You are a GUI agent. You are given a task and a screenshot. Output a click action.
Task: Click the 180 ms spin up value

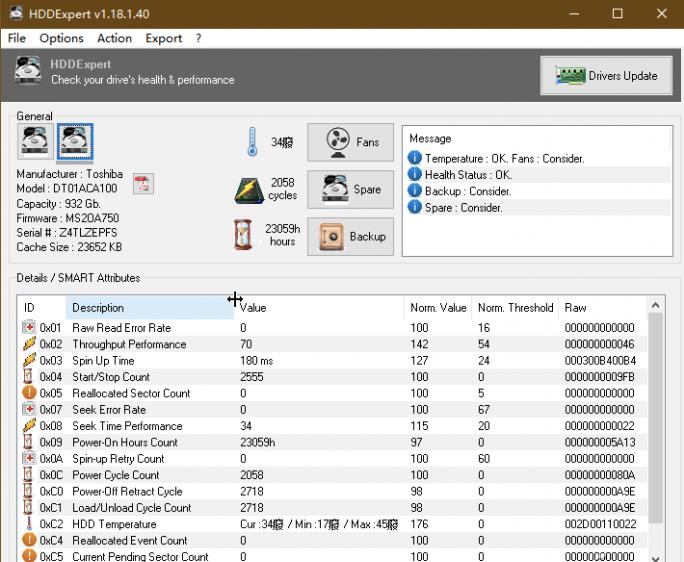(256, 360)
